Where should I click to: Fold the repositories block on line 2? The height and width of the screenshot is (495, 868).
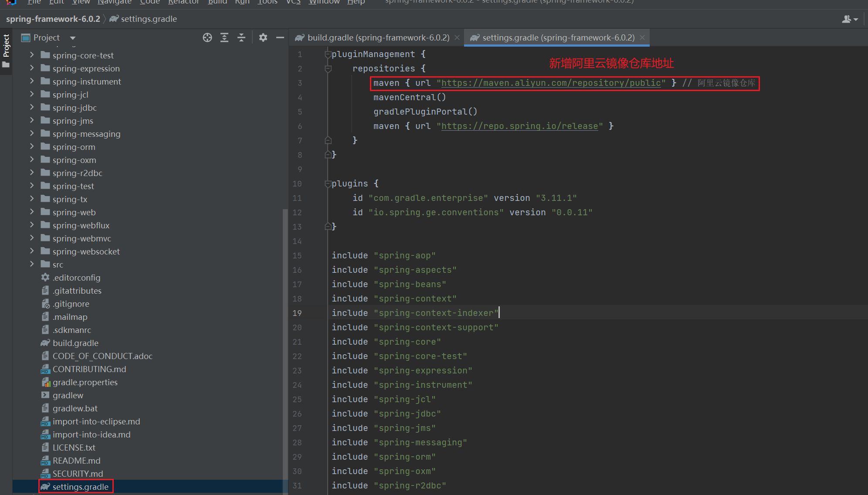(x=328, y=69)
